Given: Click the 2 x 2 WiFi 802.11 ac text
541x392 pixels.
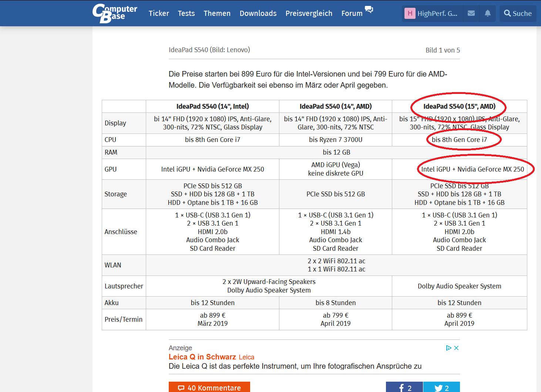Looking at the screenshot, I should 336,261.
